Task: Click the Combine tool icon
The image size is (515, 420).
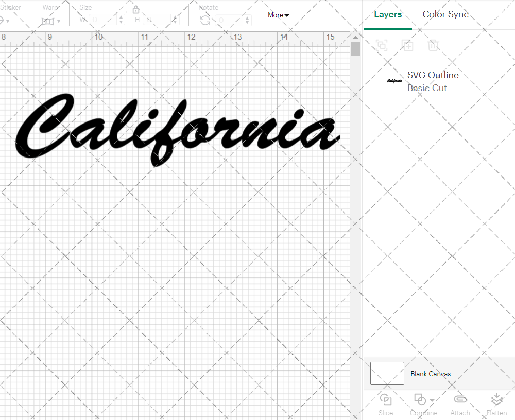Action: 420,399
